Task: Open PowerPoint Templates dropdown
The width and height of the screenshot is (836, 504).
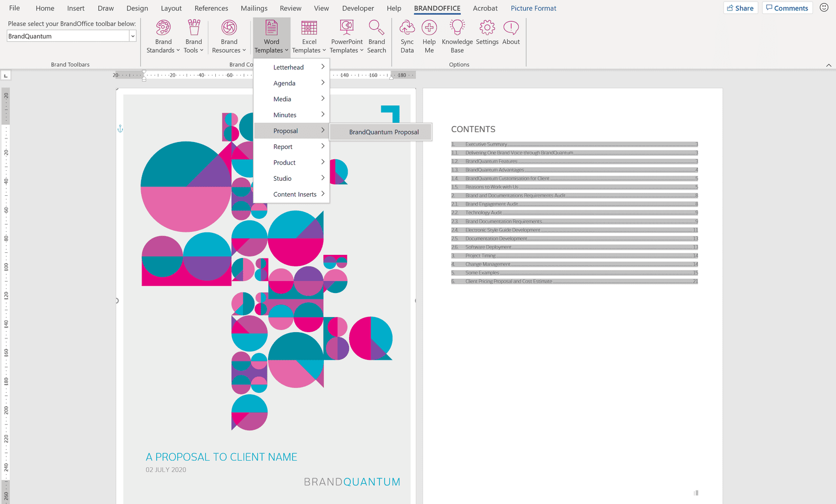Action: click(x=346, y=37)
